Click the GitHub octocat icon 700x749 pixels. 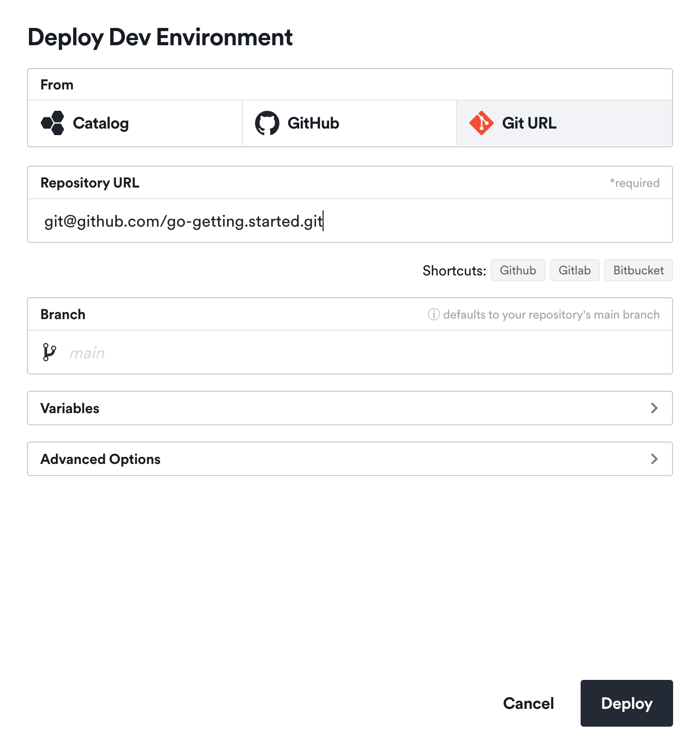[268, 122]
